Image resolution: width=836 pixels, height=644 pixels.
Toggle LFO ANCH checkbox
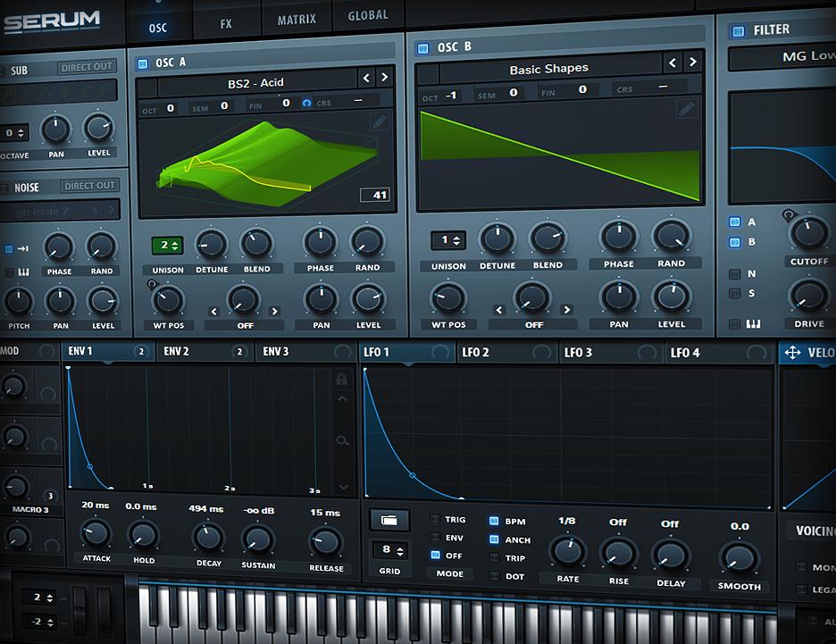tap(494, 539)
